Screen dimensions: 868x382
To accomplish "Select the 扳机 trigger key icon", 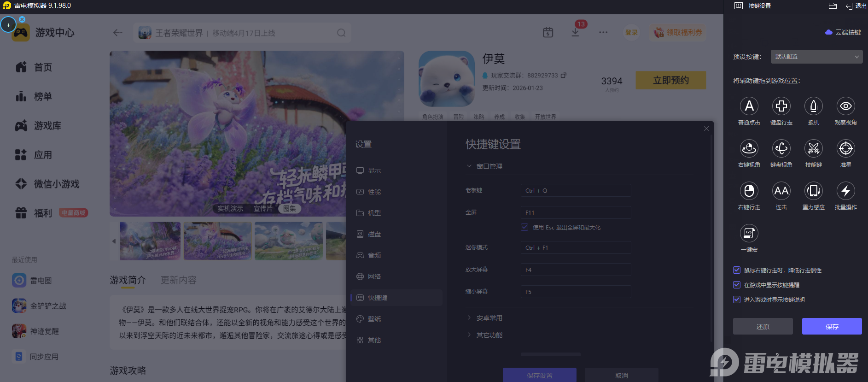I will [x=814, y=106].
